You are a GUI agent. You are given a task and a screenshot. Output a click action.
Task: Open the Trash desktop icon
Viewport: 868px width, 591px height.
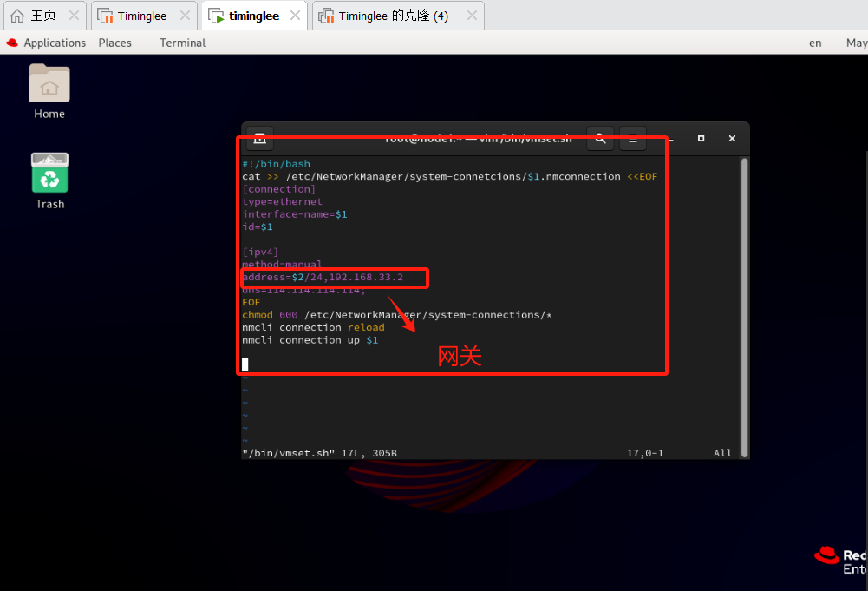pos(49,181)
